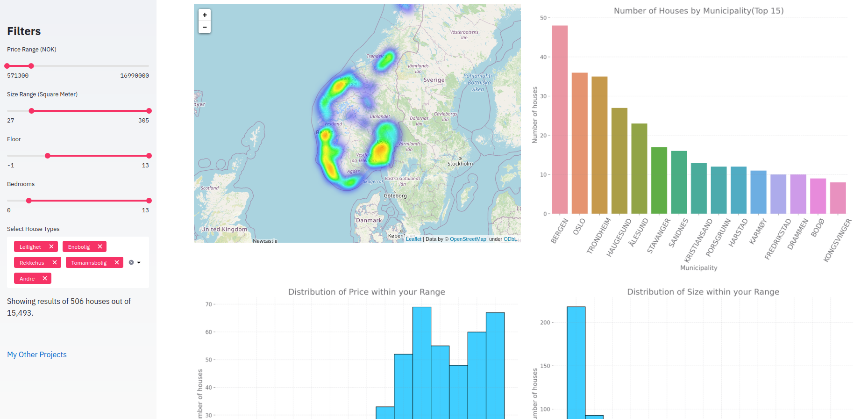The image size is (868, 419).
Task: Open the OpenStreetMap attribution link
Action: pos(468,239)
